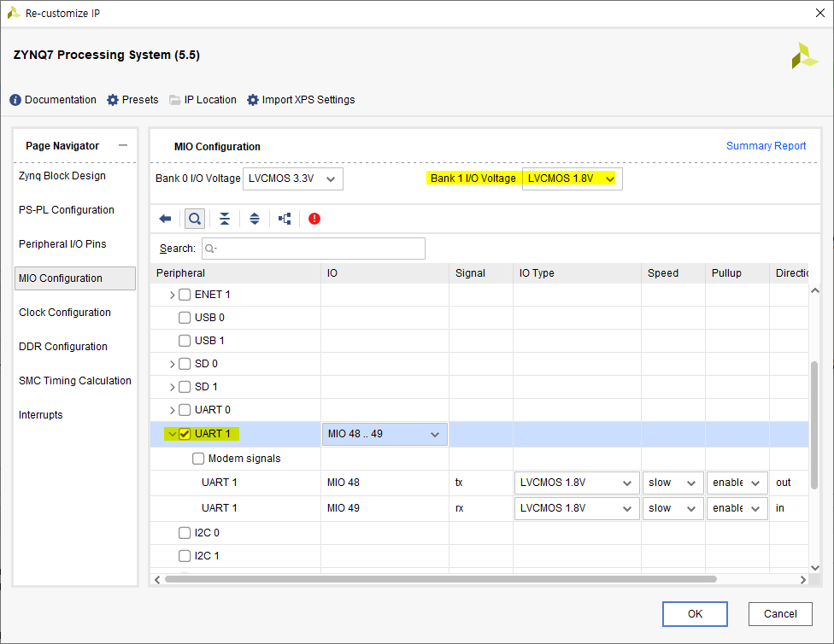The width and height of the screenshot is (834, 644).
Task: Enable the Modem signals checkbox
Action: [198, 459]
